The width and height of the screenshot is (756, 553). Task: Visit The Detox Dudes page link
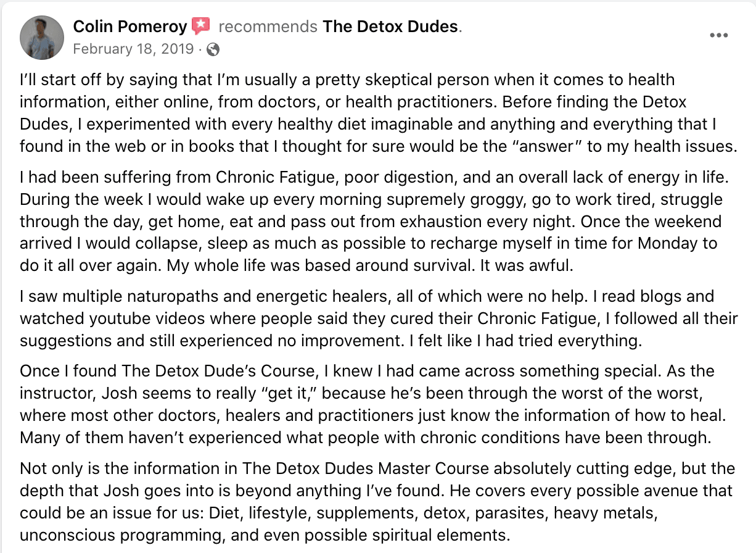[392, 27]
